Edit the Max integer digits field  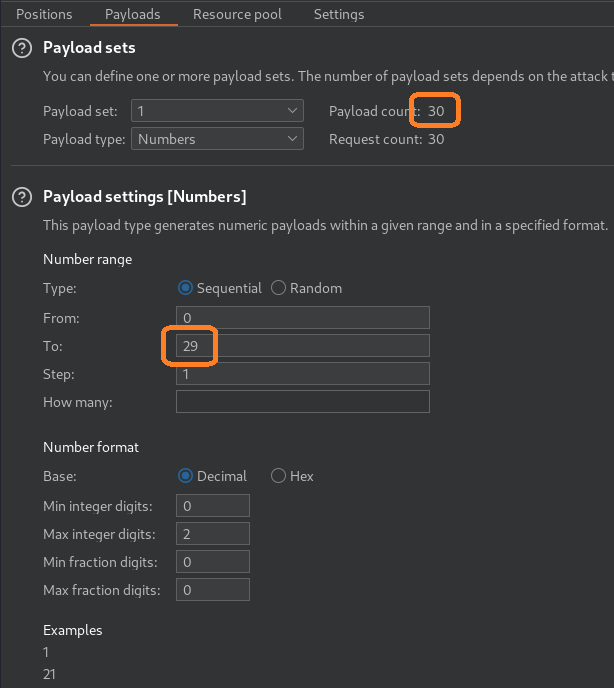(x=212, y=534)
